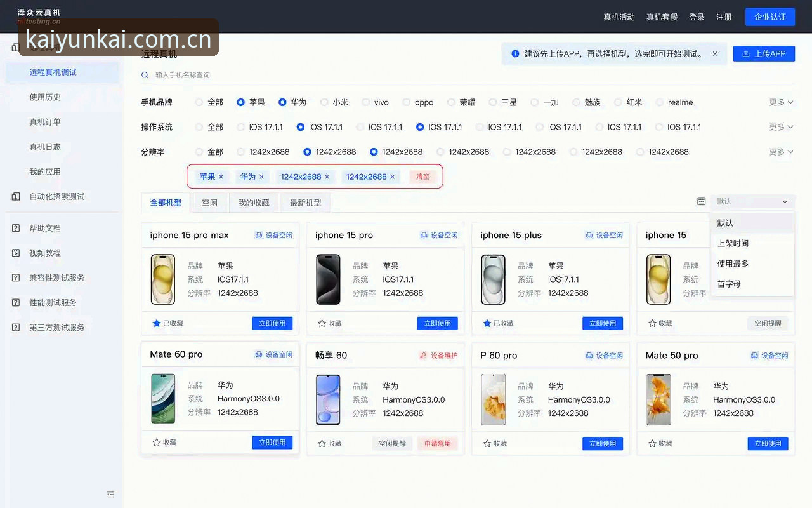Click 视频教程 sidebar icon

(x=16, y=253)
